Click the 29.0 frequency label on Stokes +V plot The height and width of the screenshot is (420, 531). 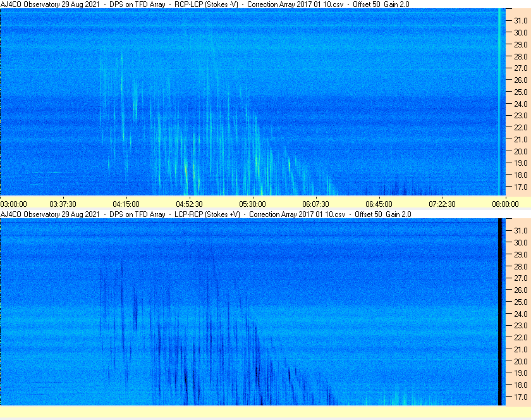coord(521,254)
